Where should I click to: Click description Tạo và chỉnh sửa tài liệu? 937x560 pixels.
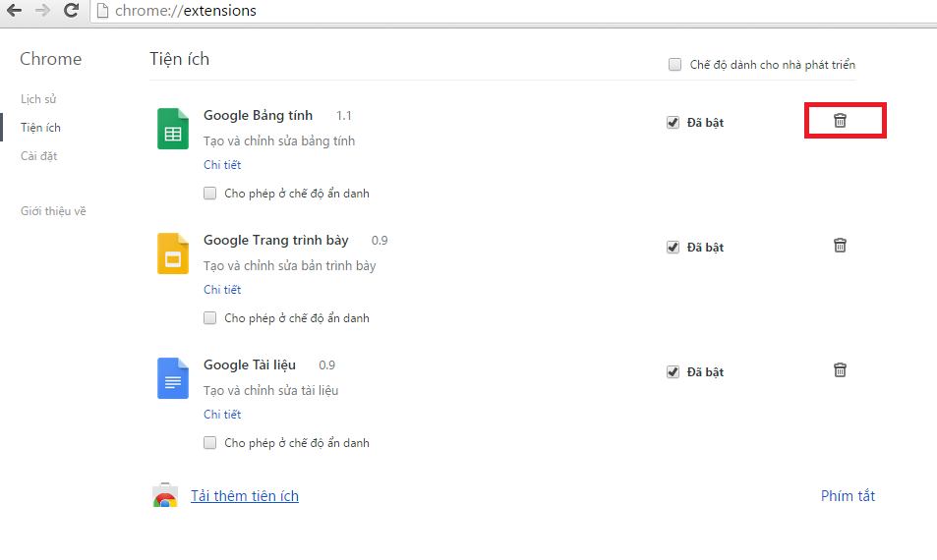tap(270, 390)
